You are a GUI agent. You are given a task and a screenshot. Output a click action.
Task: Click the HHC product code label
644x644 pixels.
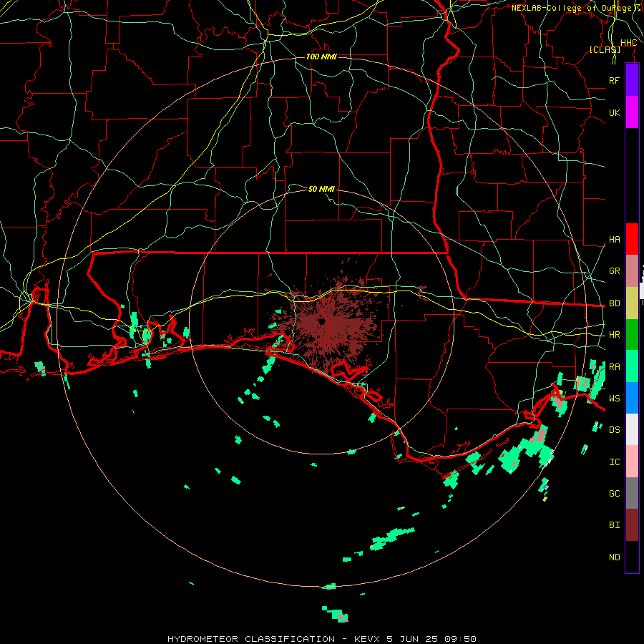tap(628, 43)
